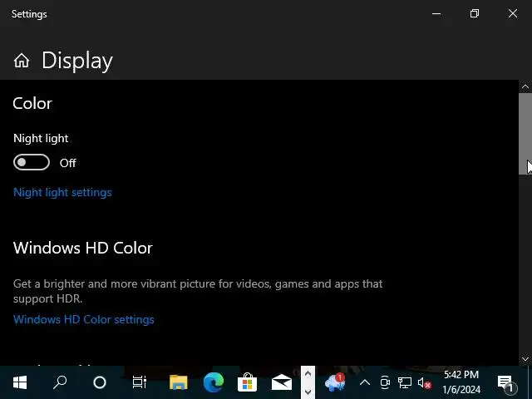Screen dimensions: 532x399
Task: Click the Display page heading
Action: click(77, 61)
